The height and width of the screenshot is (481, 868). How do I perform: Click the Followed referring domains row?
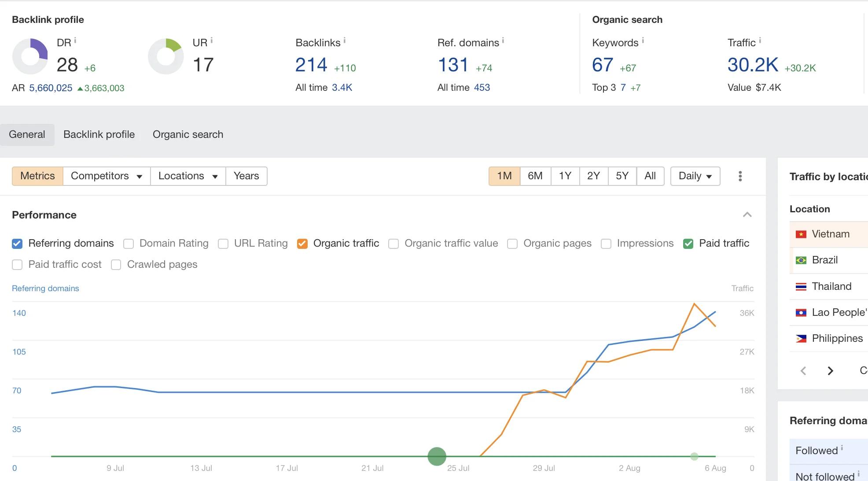pyautogui.click(x=829, y=451)
